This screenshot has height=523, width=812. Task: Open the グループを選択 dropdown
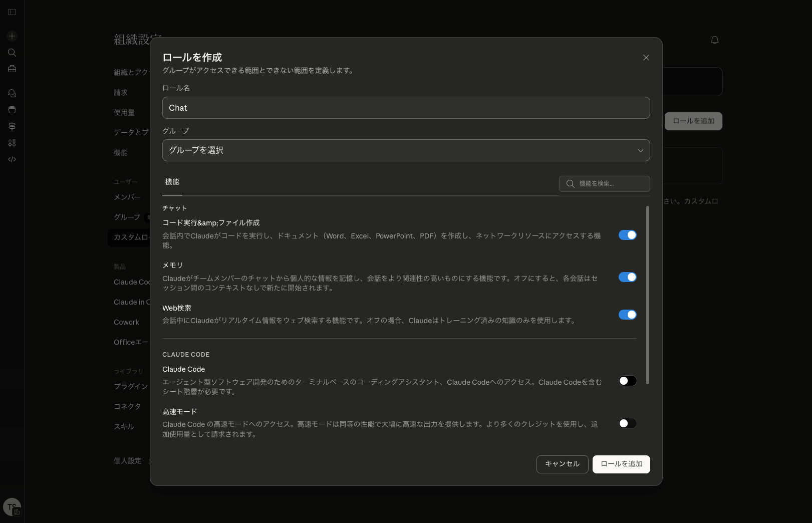click(x=406, y=150)
